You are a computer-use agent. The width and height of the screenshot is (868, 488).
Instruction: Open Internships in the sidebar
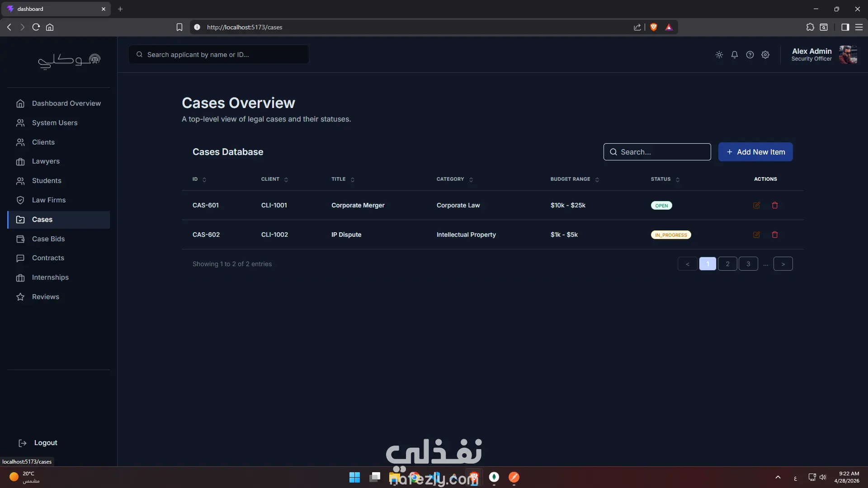click(x=59, y=277)
